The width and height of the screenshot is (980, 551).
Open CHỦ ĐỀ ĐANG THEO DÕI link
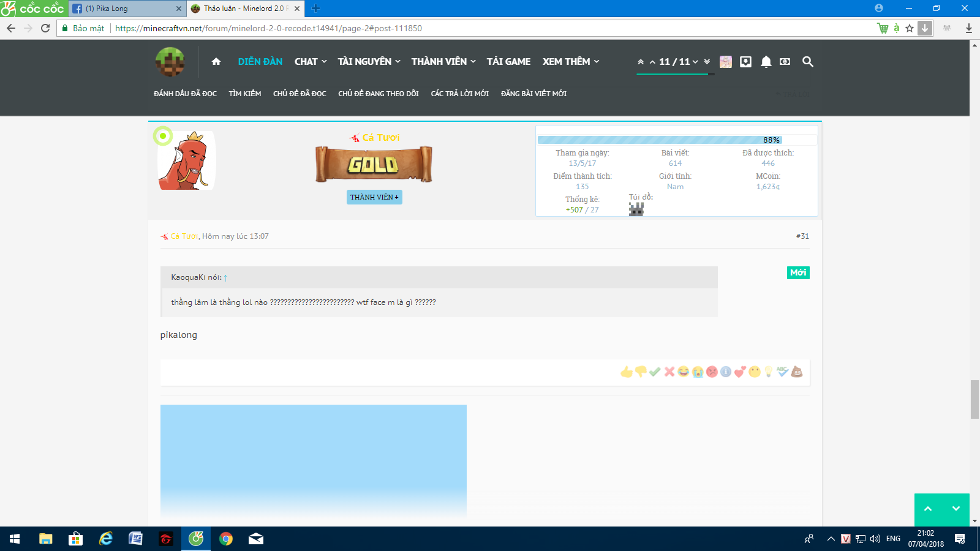pyautogui.click(x=379, y=94)
